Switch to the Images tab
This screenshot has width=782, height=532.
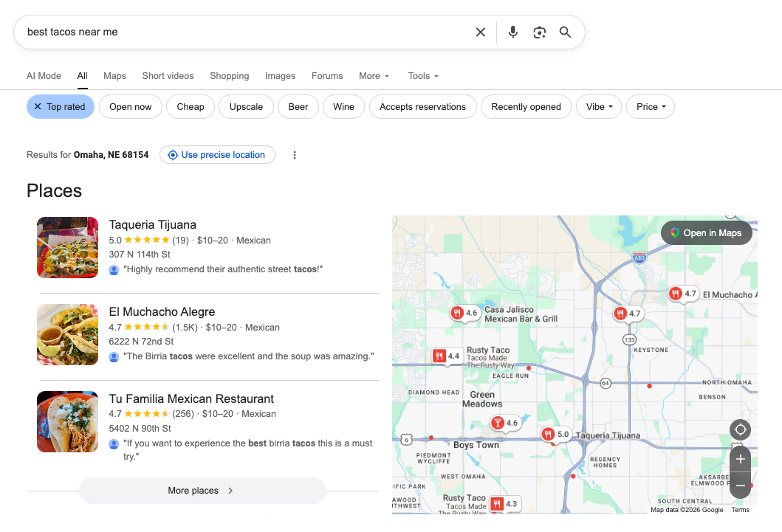click(x=281, y=76)
